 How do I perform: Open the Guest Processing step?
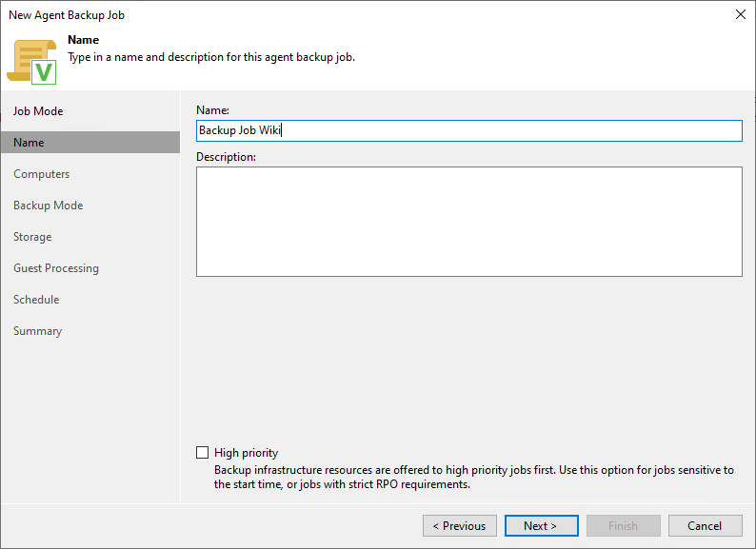[55, 268]
